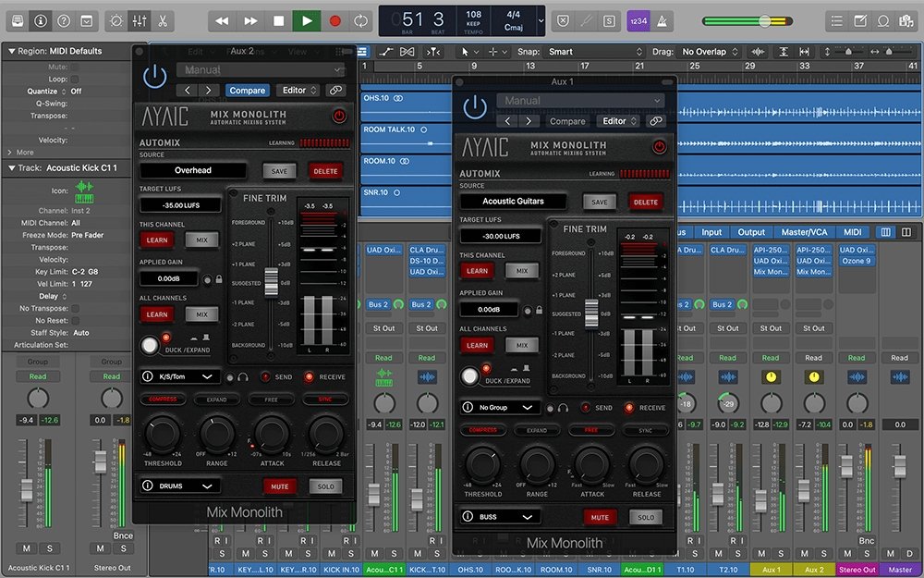Viewport: 924px width, 578px height.
Task: Click DELETE beside Overhead source
Action: tap(325, 171)
